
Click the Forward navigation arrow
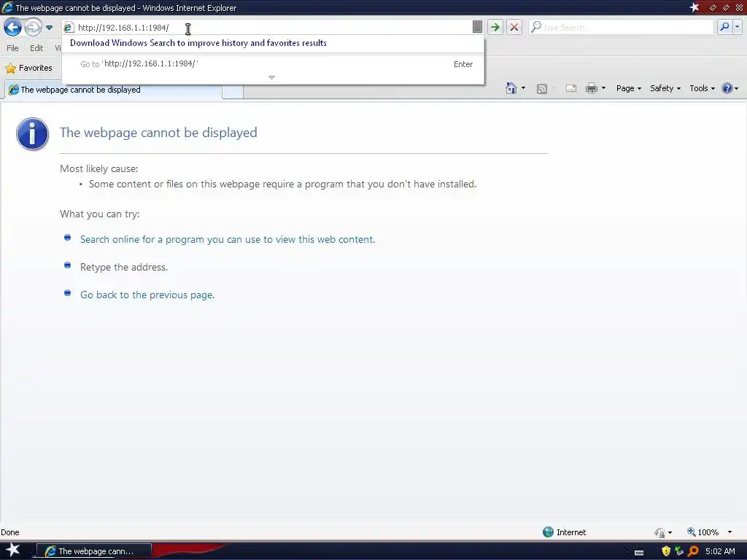pyautogui.click(x=33, y=27)
